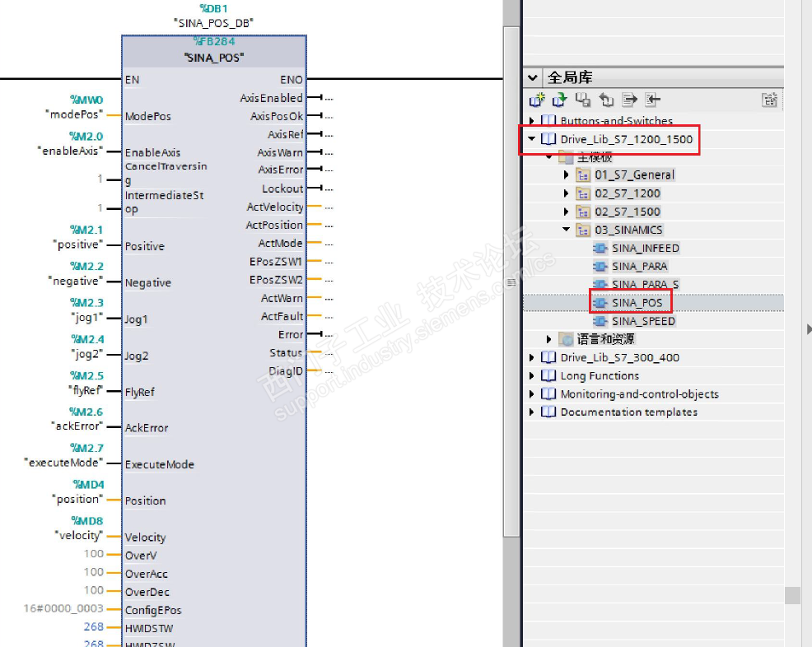Image resolution: width=812 pixels, height=647 pixels.
Task: Open an existing global library
Action: (x=560, y=100)
